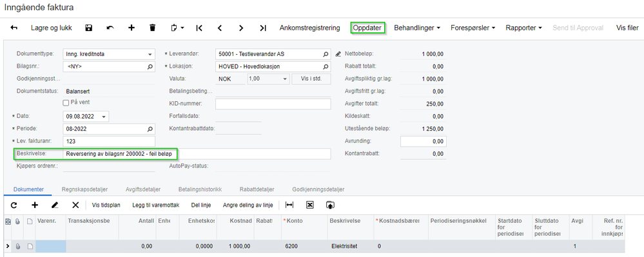Click Angre deling av linje button
Screen dimensions: 644x257
pos(248,205)
